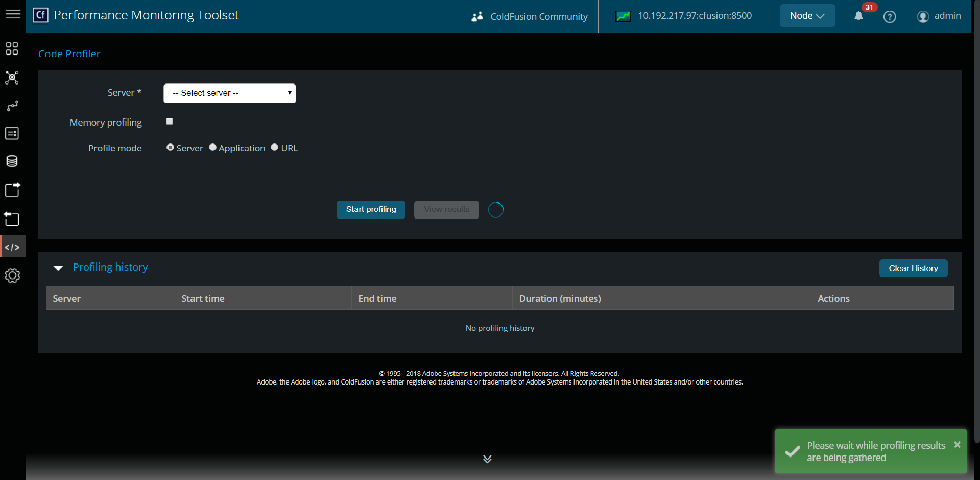Expand the Node dropdown in header
Image resolution: width=980 pixels, height=480 pixels.
807,16
